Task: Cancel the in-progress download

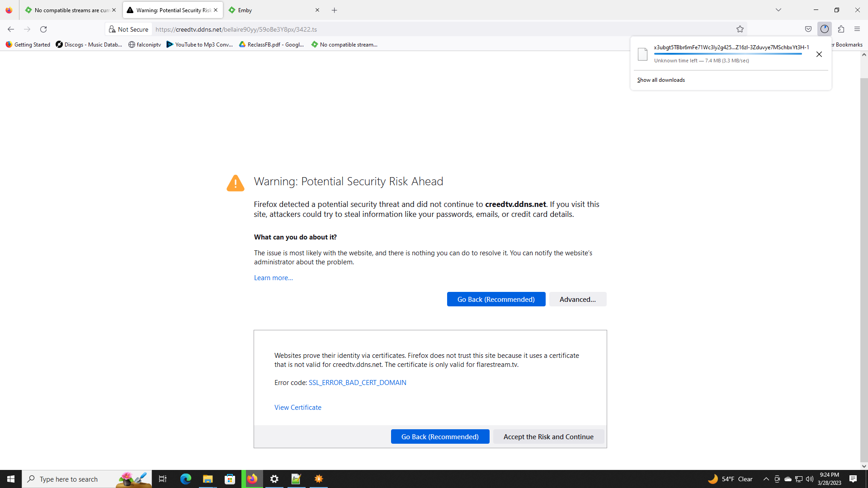Action: pos(819,54)
